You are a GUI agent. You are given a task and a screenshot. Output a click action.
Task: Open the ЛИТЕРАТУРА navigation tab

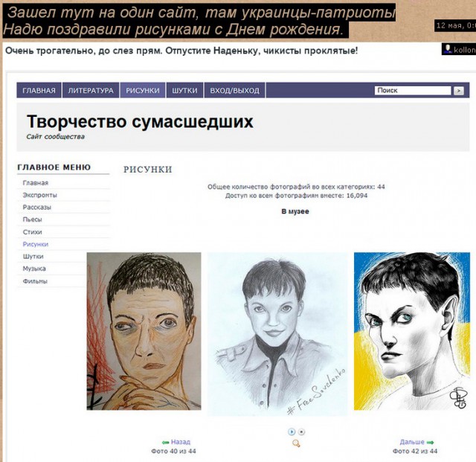(x=91, y=91)
